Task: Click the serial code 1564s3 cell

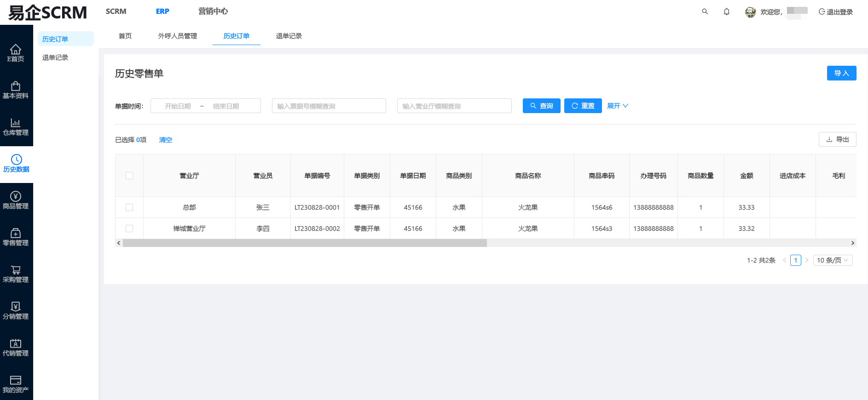Action: coord(602,229)
